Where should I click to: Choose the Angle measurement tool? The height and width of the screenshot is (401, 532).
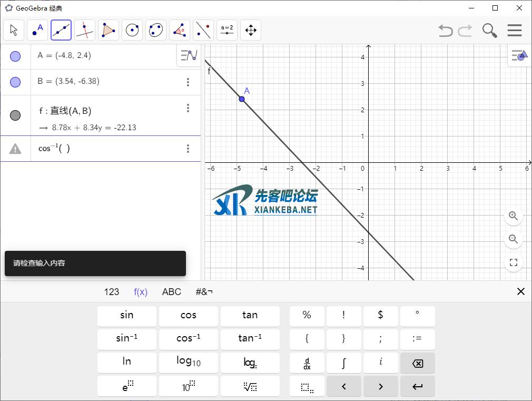pyautogui.click(x=180, y=31)
